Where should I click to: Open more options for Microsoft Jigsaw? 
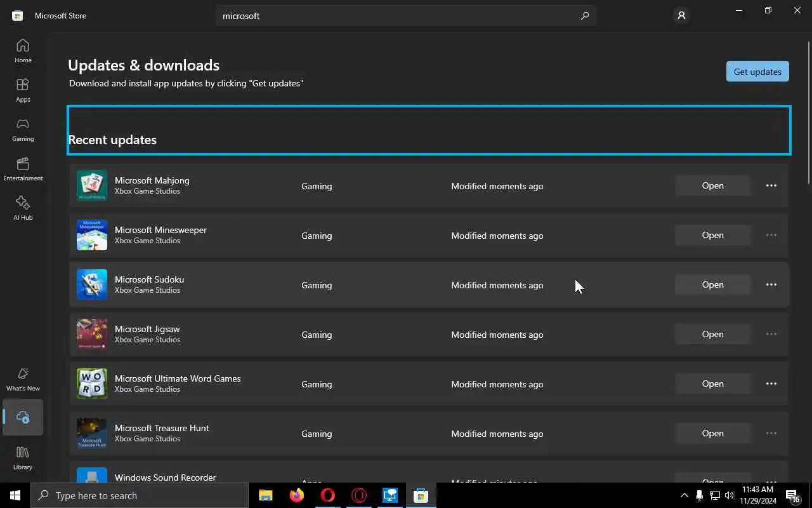click(x=771, y=334)
